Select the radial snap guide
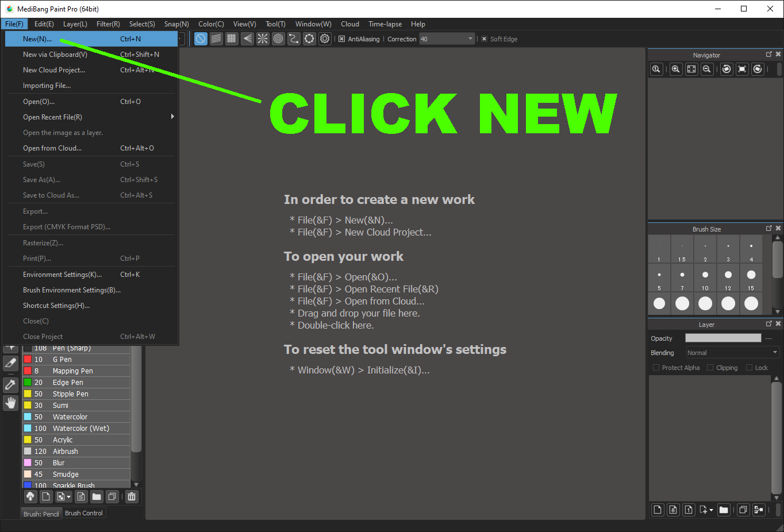The width and height of the screenshot is (784, 532). (x=263, y=38)
